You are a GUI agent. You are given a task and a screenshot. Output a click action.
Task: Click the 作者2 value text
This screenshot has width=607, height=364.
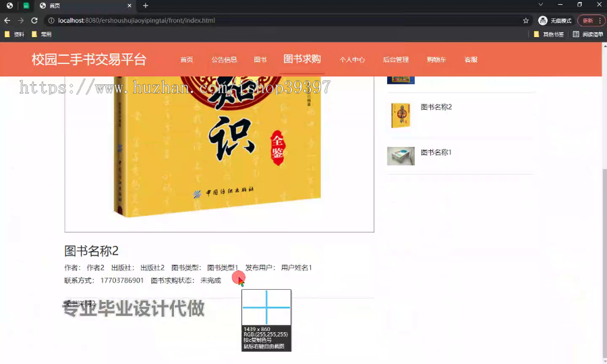(96, 268)
